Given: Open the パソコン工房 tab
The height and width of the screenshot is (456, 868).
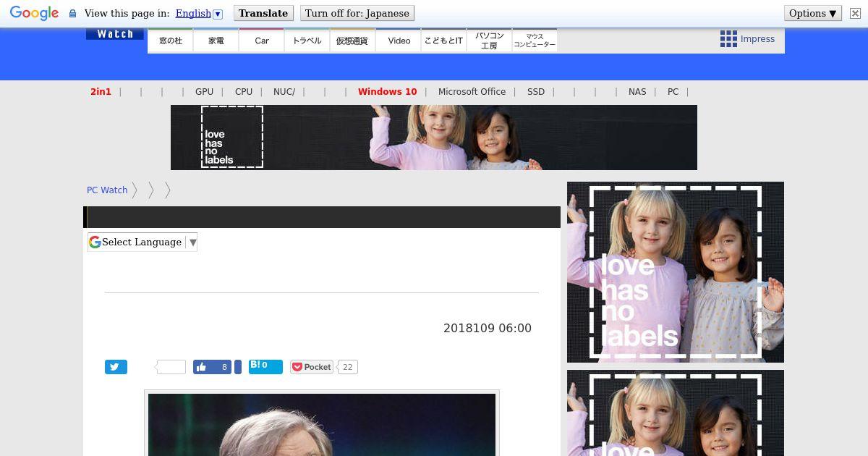Looking at the screenshot, I should click(x=489, y=41).
